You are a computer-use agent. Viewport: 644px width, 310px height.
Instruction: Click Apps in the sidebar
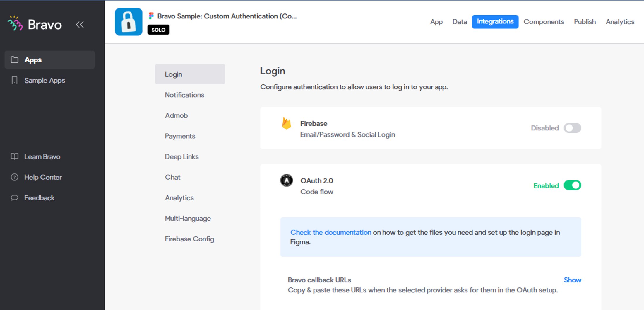(x=49, y=60)
